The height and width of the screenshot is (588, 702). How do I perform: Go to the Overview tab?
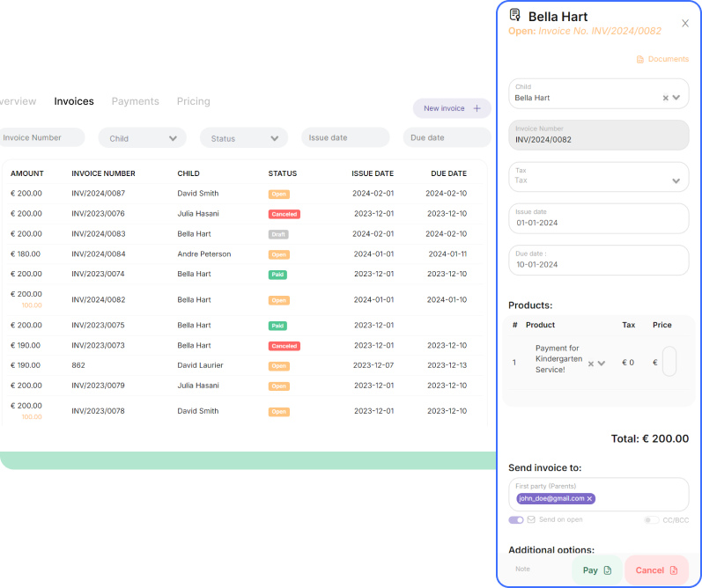pyautogui.click(x=18, y=101)
